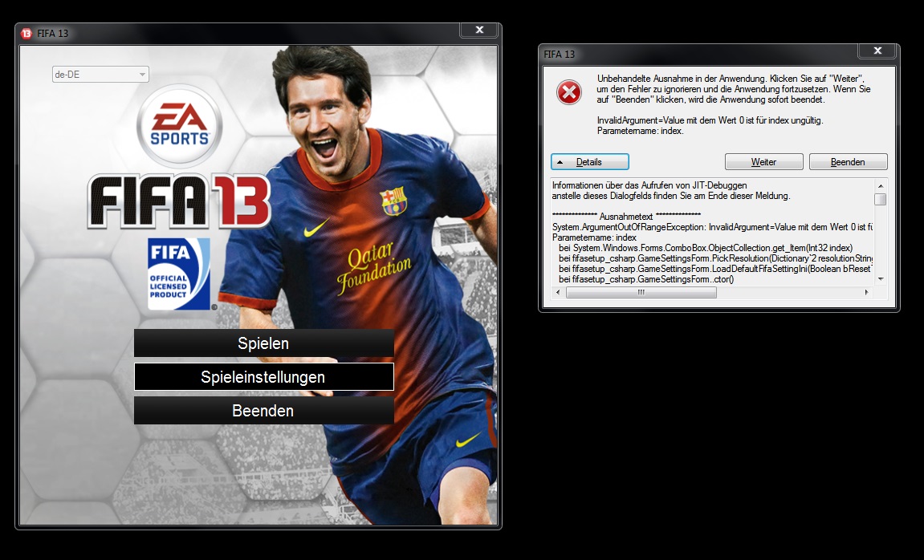Click the EA Sports logo
Screen dimensions: 924x560
coord(179,125)
